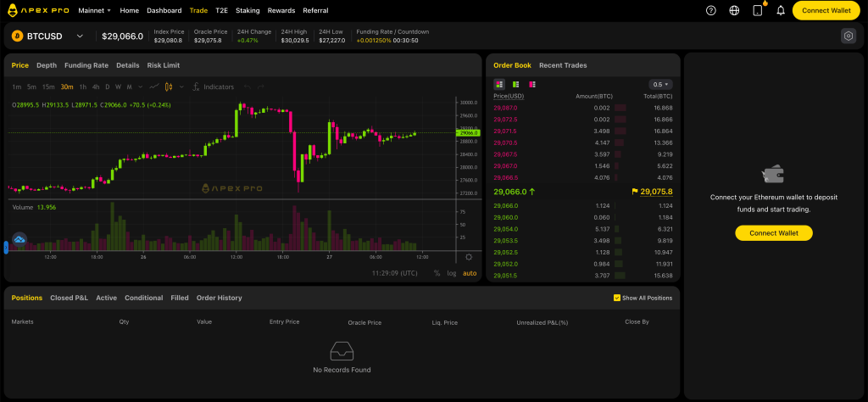Click the 29066.0 price axis label
The width and height of the screenshot is (868, 402).
click(468, 133)
